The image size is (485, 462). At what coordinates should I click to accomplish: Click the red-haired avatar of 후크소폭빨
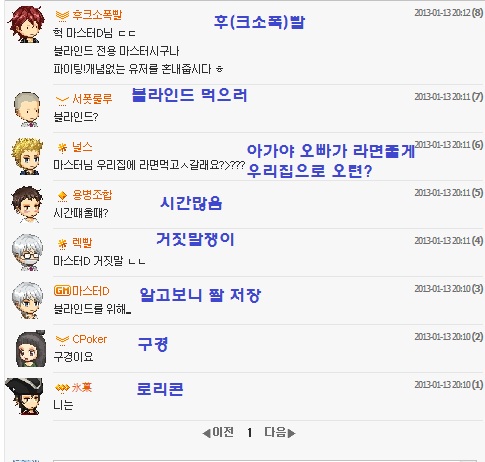pos(26,25)
